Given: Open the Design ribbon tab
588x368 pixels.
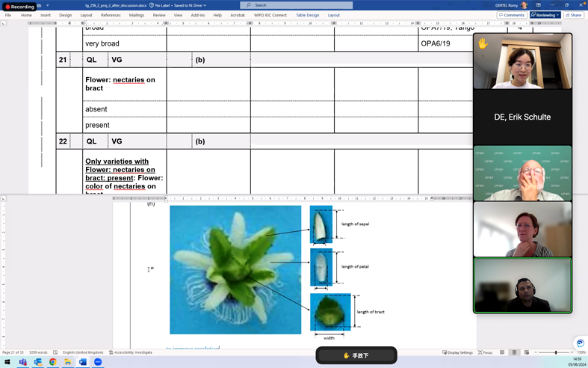Looking at the screenshot, I should pyautogui.click(x=65, y=15).
